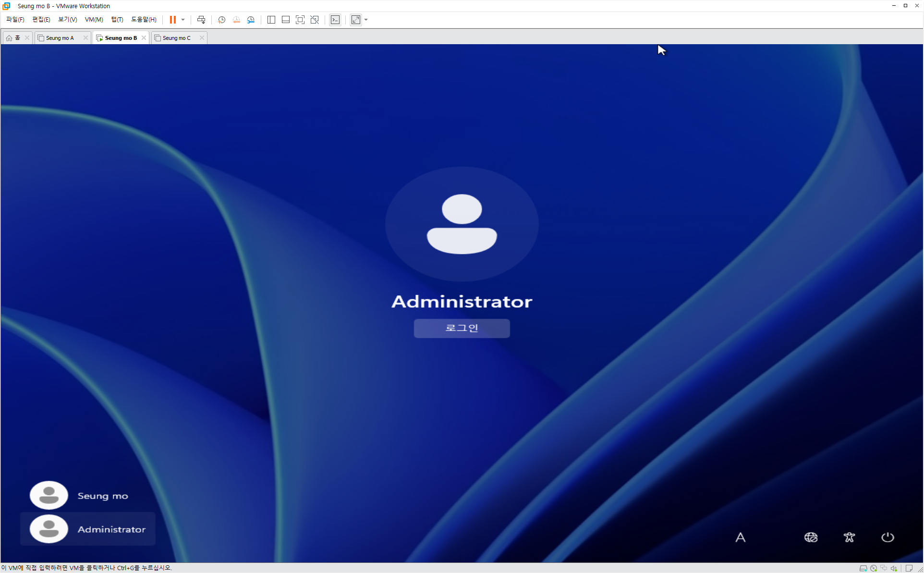Expand the stretch display dropdown arrow

[x=366, y=20]
